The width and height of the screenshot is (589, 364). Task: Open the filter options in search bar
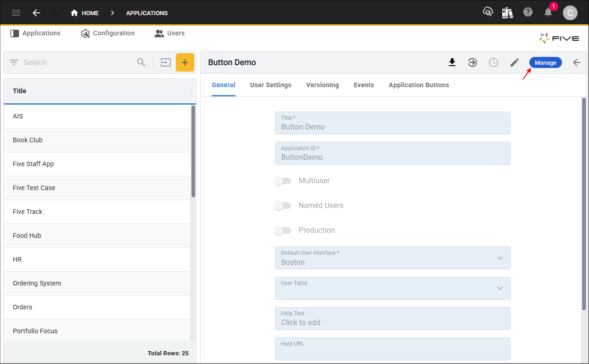pos(14,62)
